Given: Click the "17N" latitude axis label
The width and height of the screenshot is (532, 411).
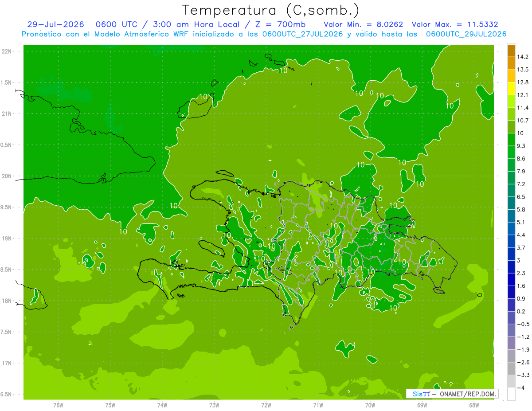Looking at the screenshot, I should coord(7,363).
